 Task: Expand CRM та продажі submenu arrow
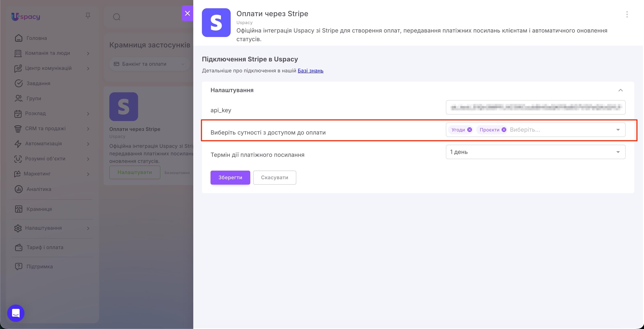[x=88, y=129]
